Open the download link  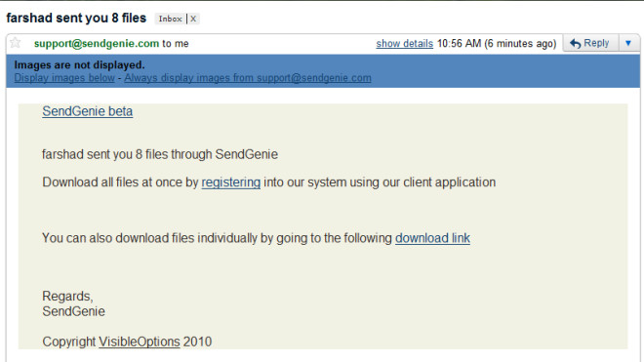[432, 238]
